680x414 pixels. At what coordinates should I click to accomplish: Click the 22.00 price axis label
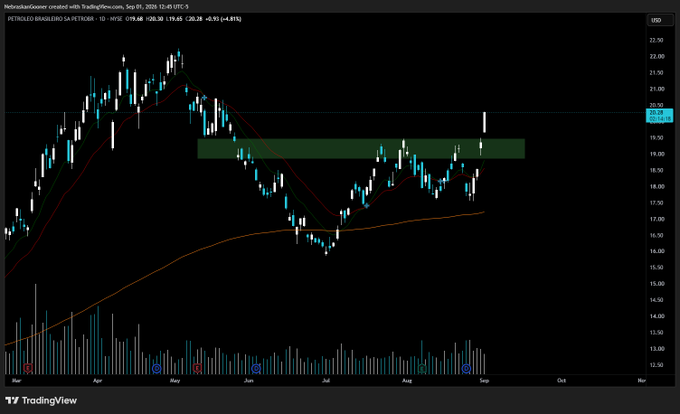[x=656, y=56]
